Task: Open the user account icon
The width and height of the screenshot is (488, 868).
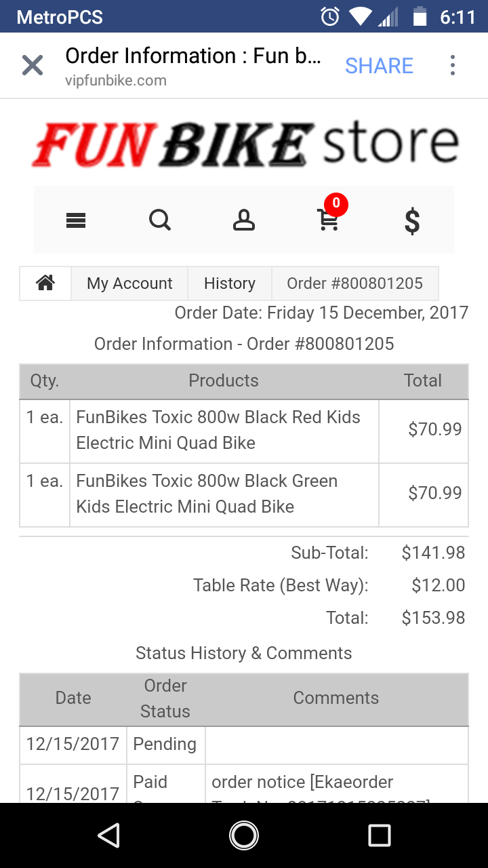Action: pos(244,220)
